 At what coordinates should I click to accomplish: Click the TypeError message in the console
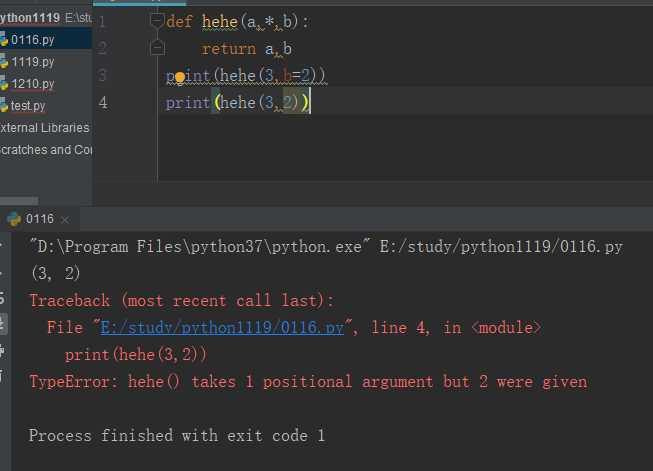coord(308,382)
